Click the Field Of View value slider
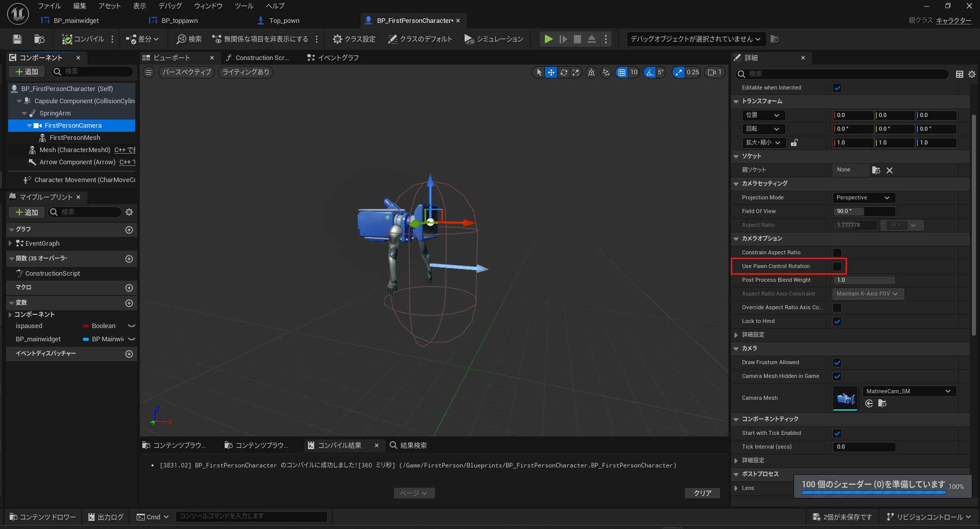Viewport: 980px width, 529px height. tap(864, 212)
